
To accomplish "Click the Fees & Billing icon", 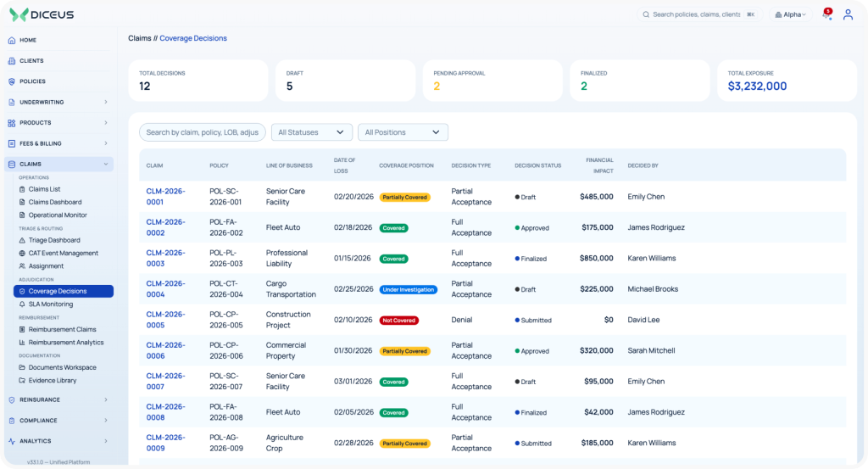I will (12, 143).
